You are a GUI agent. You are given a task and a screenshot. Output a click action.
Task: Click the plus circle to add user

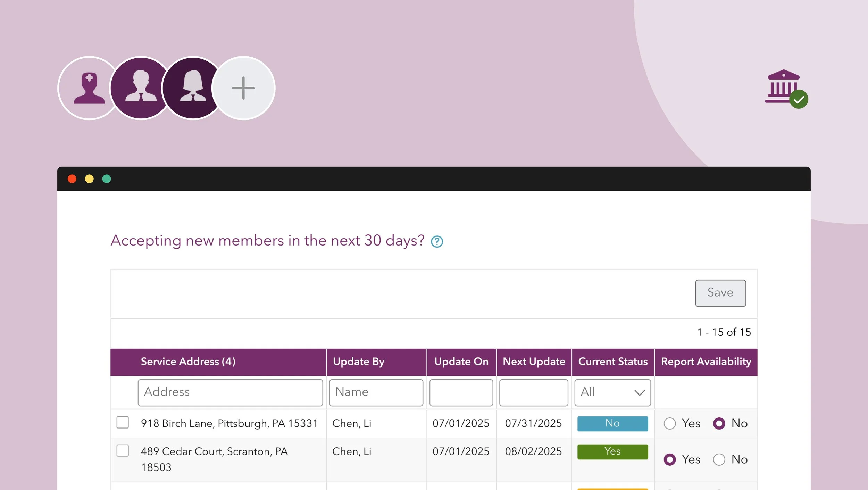tap(243, 88)
